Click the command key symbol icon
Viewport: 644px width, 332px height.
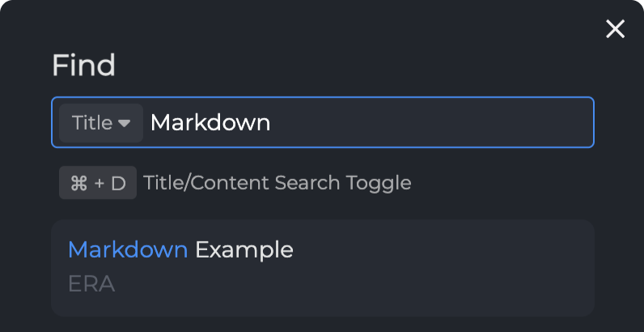click(79, 183)
